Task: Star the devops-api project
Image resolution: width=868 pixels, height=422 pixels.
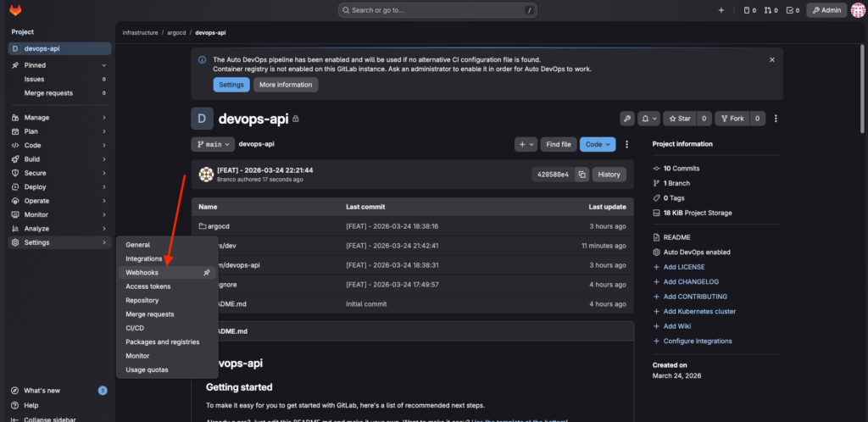Action: 678,119
